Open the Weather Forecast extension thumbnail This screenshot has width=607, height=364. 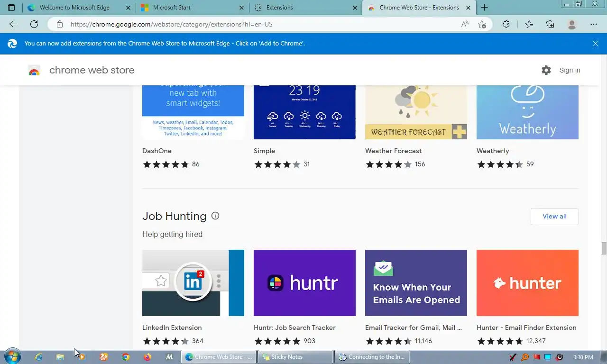click(416, 112)
